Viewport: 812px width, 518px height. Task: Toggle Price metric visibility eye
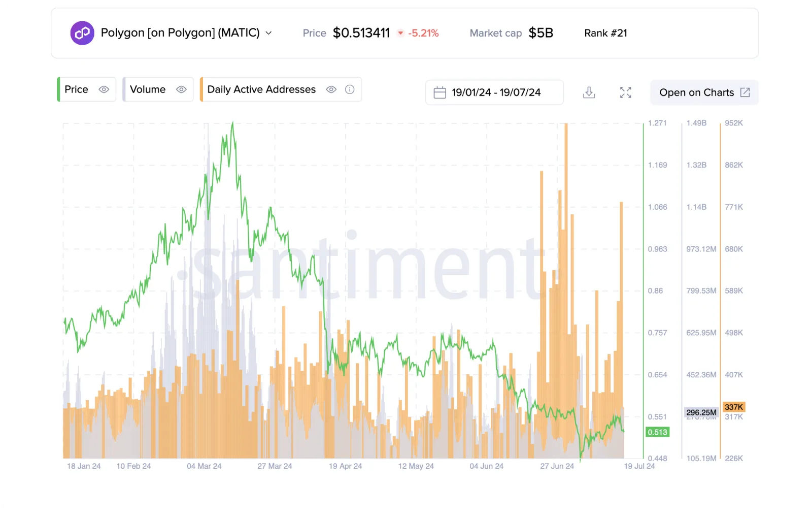[104, 89]
